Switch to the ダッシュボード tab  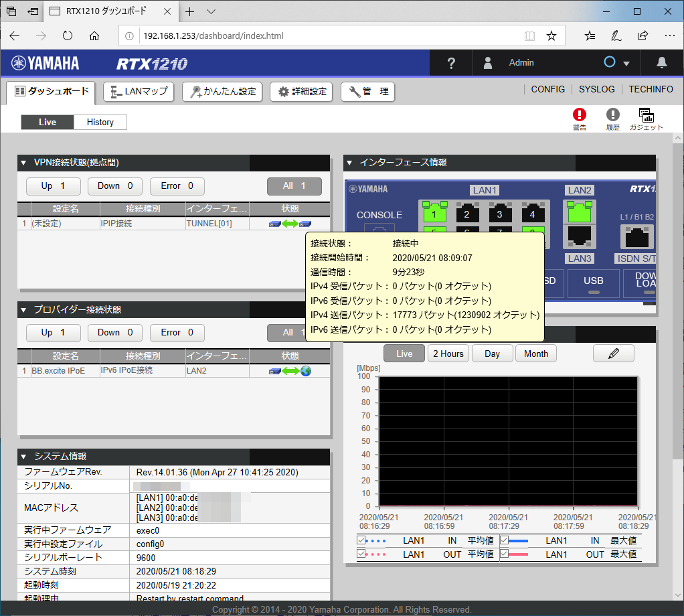pyautogui.click(x=51, y=92)
